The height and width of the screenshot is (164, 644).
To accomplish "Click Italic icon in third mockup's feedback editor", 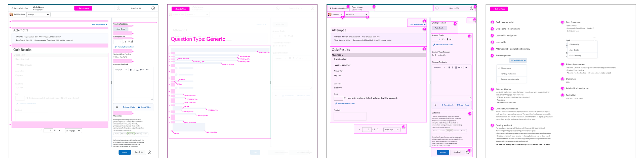I will pos(452,67).
